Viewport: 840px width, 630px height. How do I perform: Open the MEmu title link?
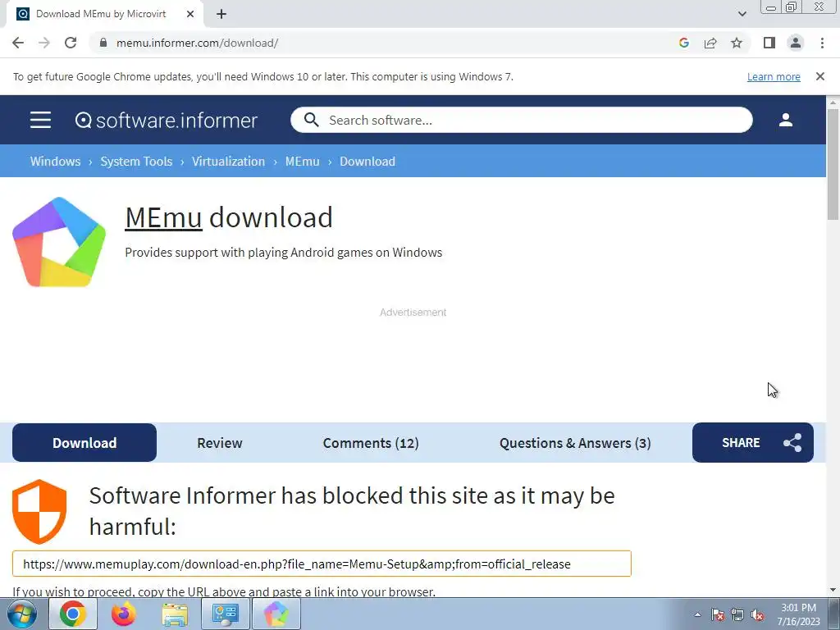click(x=163, y=217)
